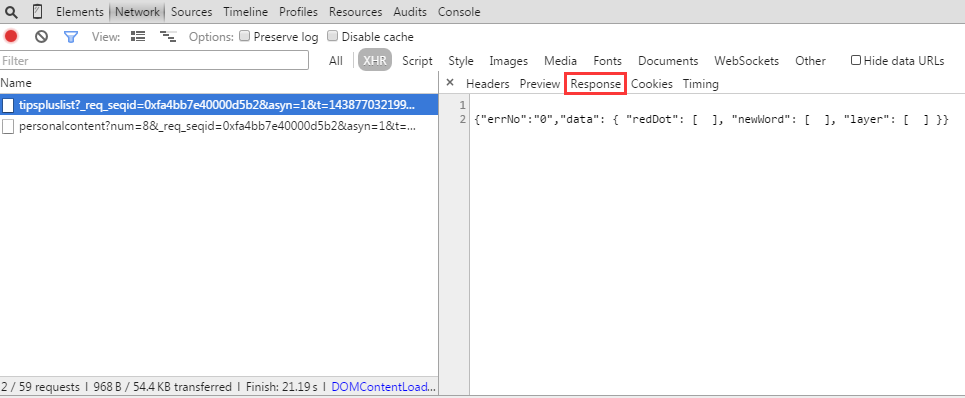Click the inspect element magnifier icon
The width and height of the screenshot is (965, 398).
pos(11,12)
